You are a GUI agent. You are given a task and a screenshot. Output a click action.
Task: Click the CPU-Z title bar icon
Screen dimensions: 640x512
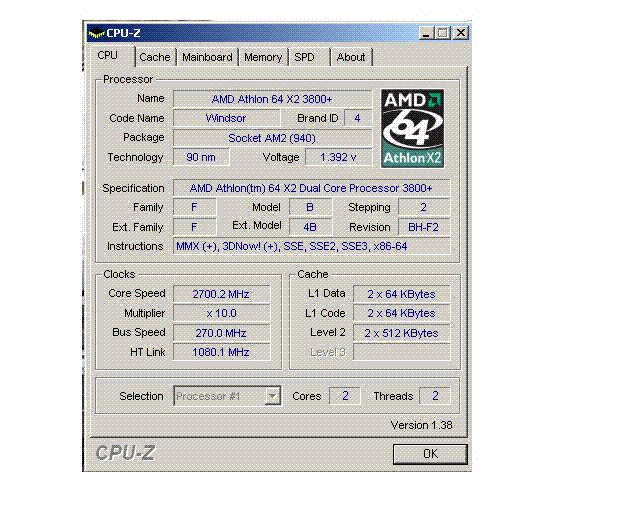pyautogui.click(x=96, y=33)
